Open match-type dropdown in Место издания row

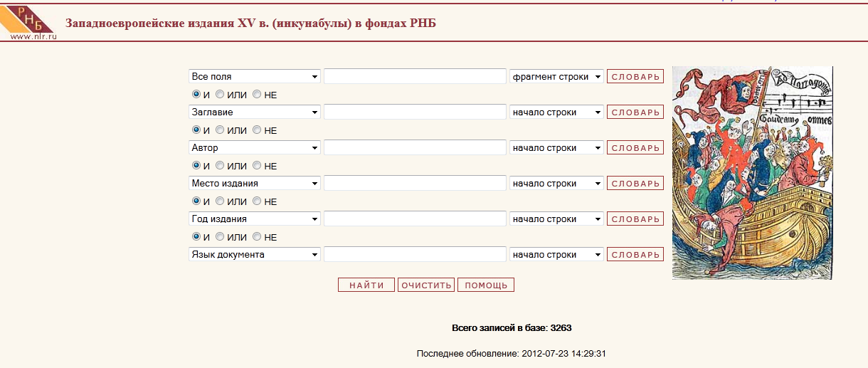556,184
